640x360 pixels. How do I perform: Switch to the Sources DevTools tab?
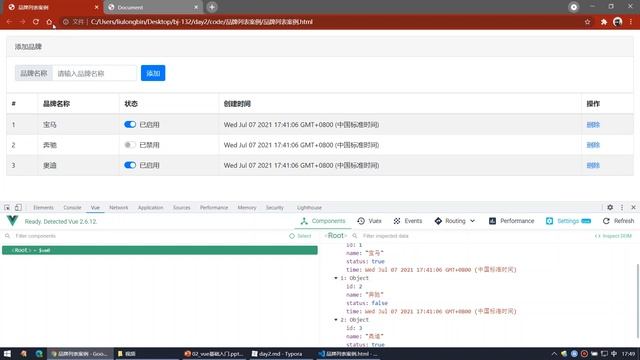pyautogui.click(x=182, y=207)
